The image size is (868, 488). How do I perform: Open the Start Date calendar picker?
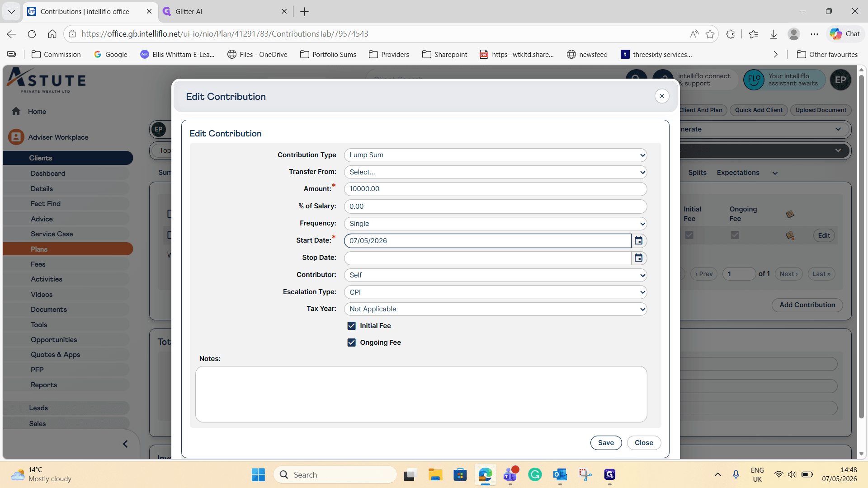[x=638, y=241]
